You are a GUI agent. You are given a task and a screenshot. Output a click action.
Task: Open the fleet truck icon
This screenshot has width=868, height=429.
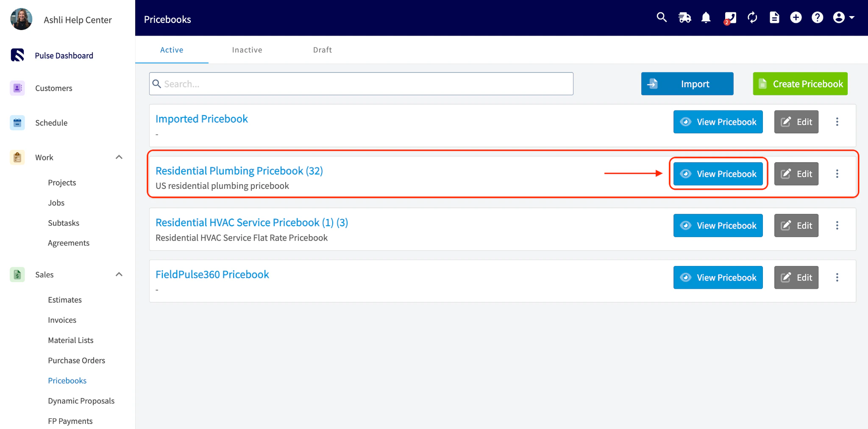pyautogui.click(x=684, y=17)
